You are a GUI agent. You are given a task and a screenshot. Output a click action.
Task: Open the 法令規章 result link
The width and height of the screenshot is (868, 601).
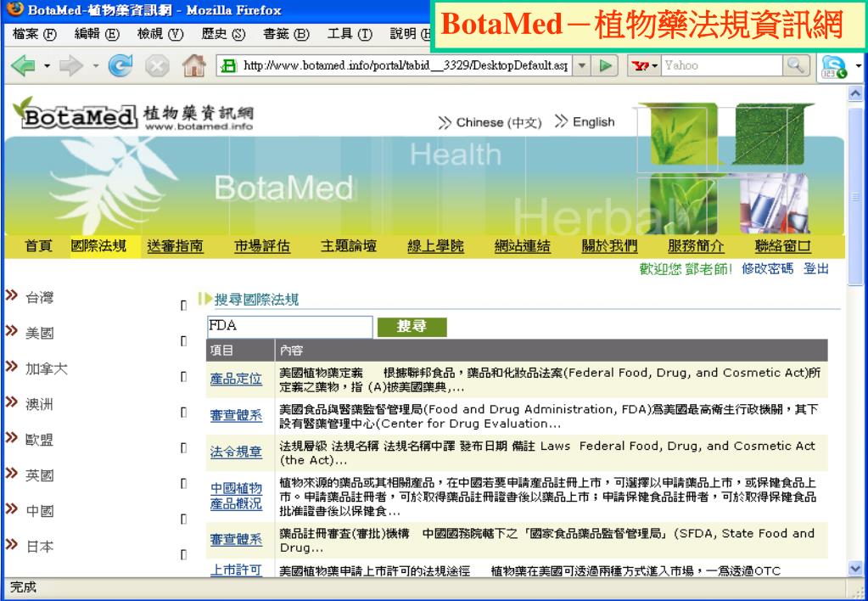[x=236, y=452]
